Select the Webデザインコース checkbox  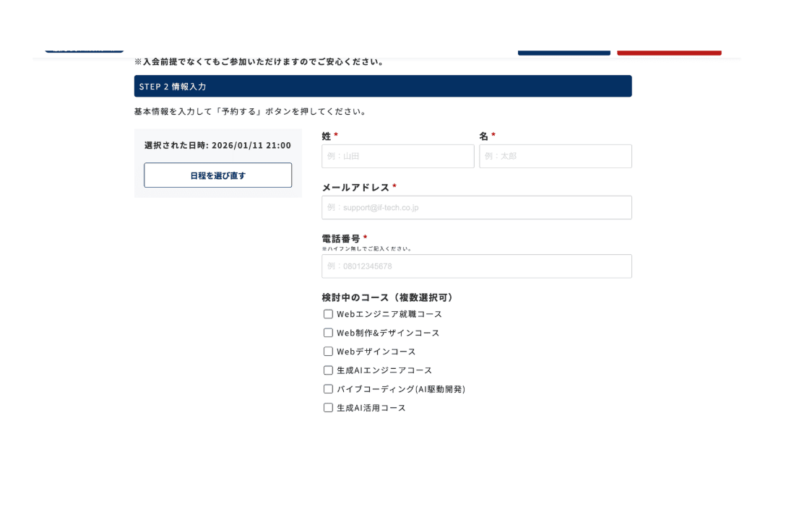328,352
